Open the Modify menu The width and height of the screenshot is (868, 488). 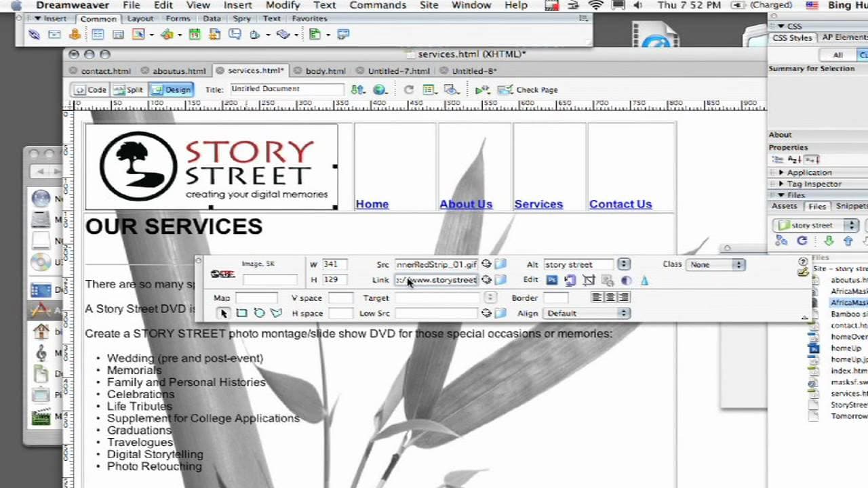click(x=283, y=5)
